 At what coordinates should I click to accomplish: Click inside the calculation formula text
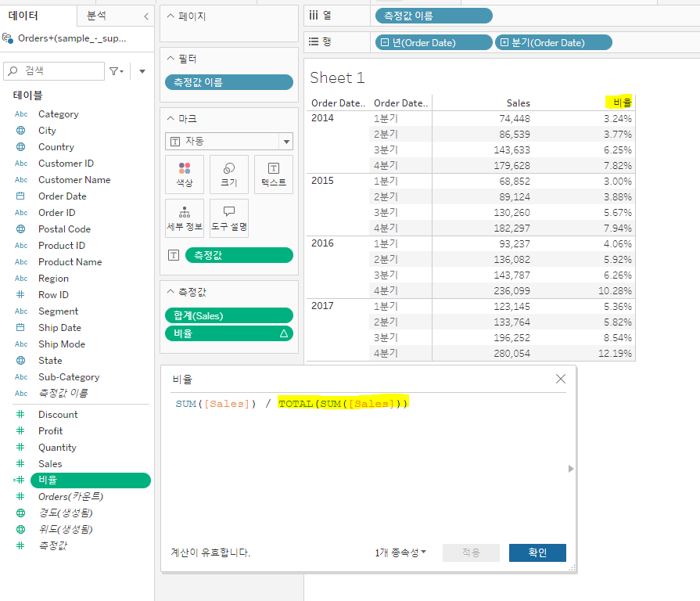click(292, 404)
